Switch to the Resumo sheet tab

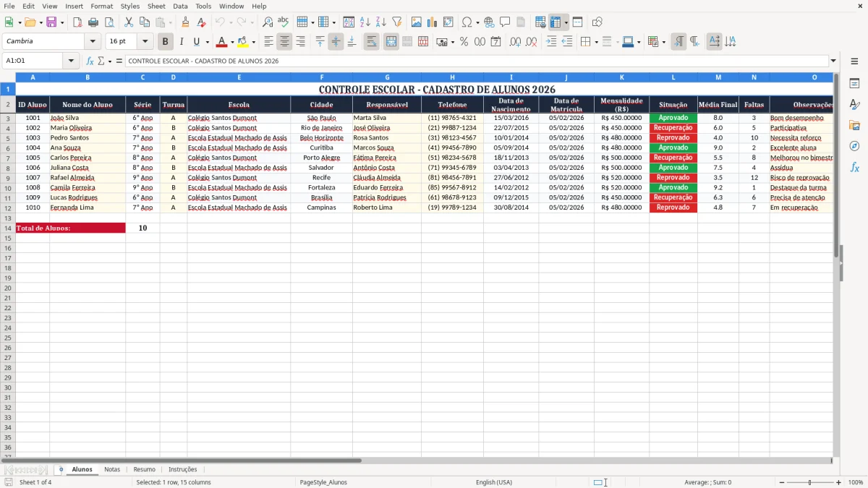coord(144,469)
